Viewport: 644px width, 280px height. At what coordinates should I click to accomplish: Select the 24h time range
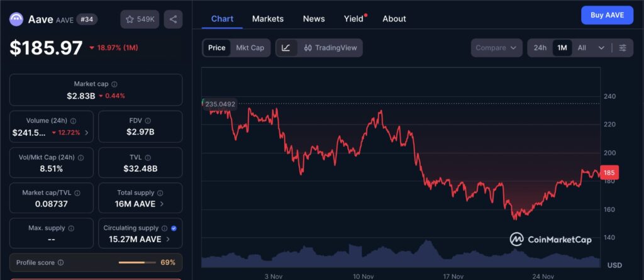click(540, 48)
